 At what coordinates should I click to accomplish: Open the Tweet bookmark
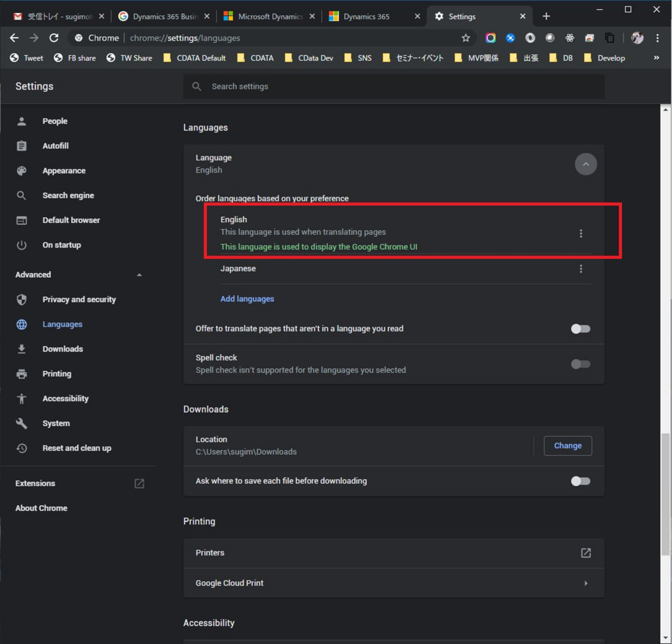26,58
